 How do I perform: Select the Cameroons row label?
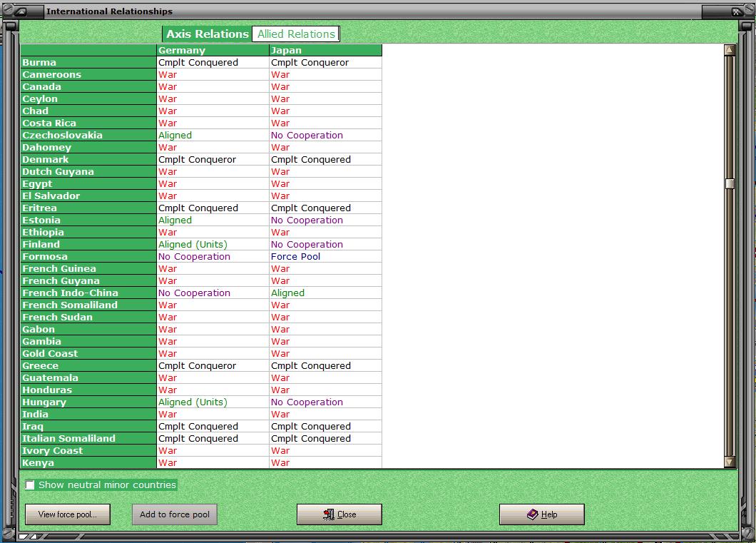[x=88, y=74]
